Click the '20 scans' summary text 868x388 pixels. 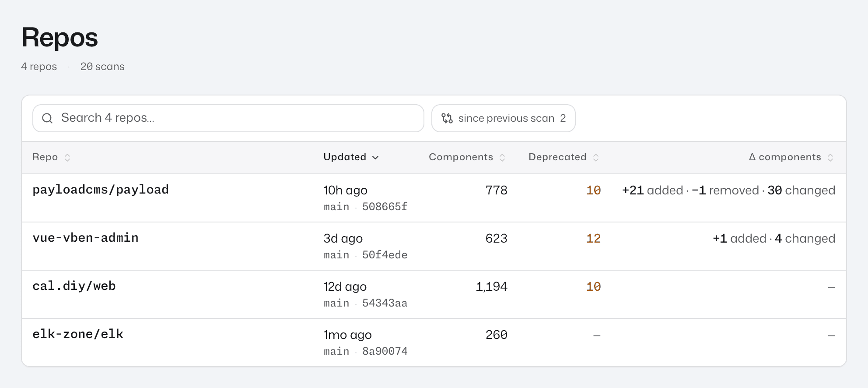coord(102,67)
